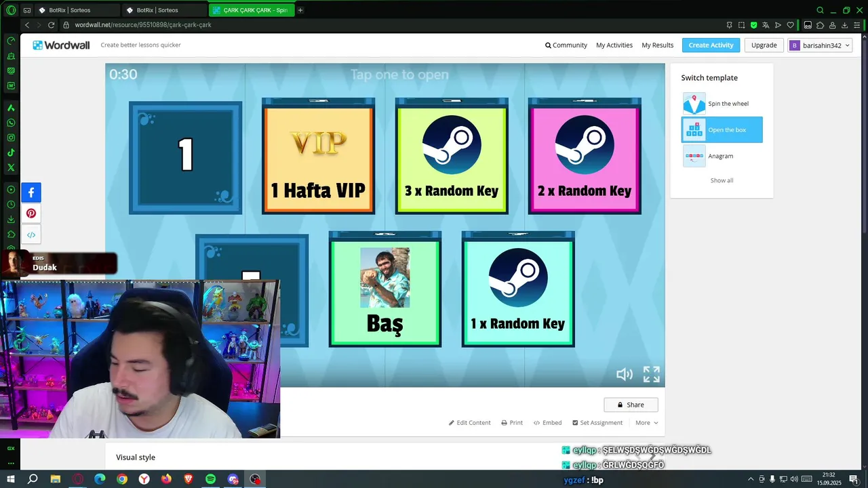The height and width of the screenshot is (488, 868).
Task: Click the Wordwall logo
Action: pos(61,45)
